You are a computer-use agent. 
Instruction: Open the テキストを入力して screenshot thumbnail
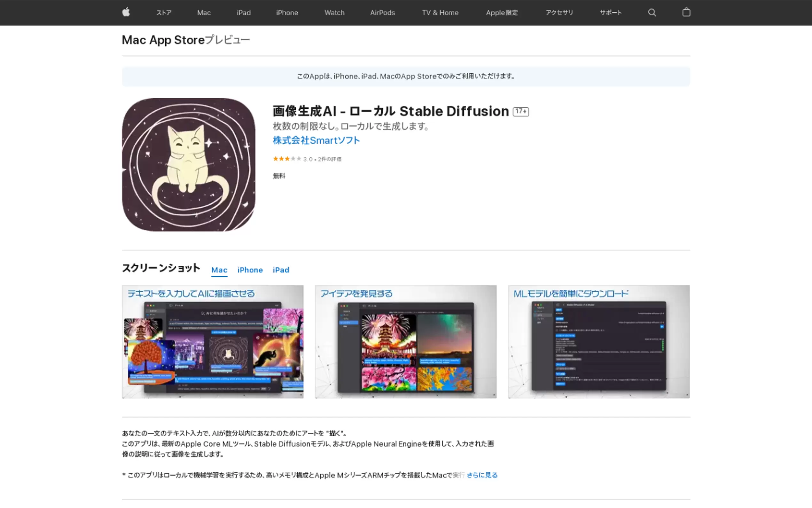click(213, 342)
